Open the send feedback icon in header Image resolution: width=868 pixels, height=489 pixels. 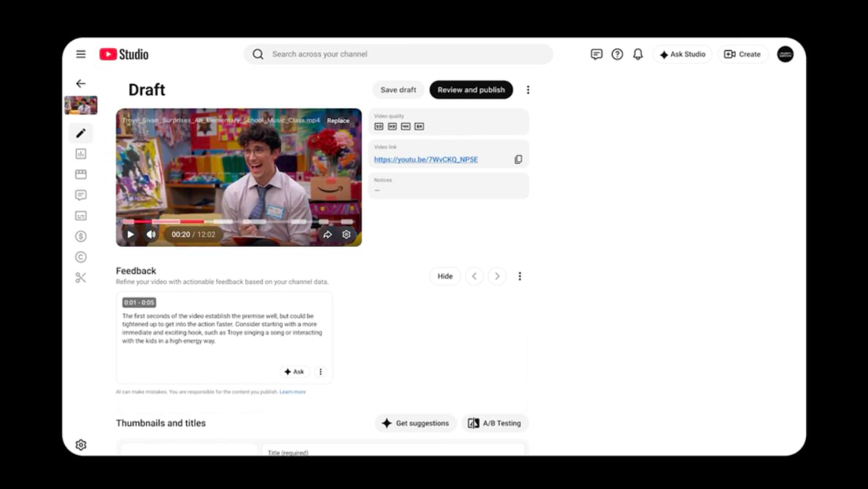point(596,54)
